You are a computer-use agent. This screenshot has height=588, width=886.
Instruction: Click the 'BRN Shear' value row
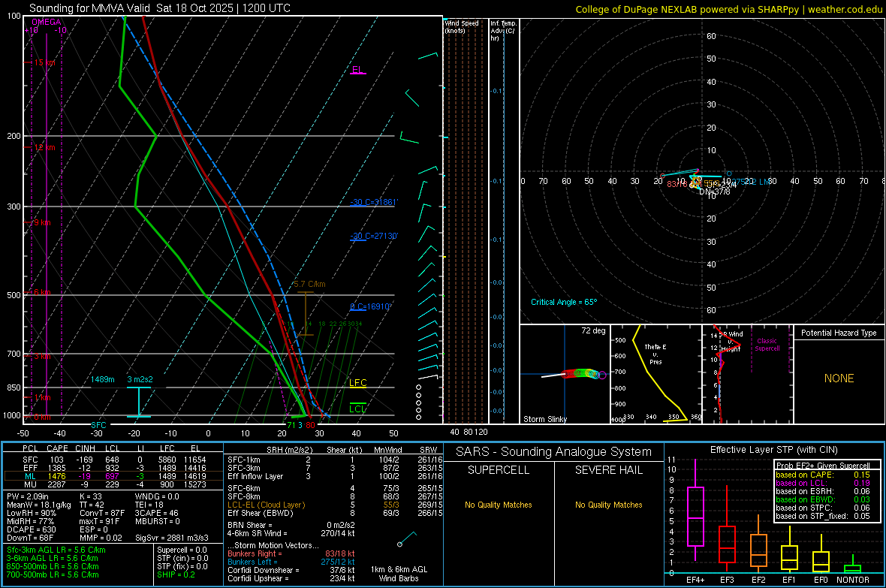click(x=291, y=525)
